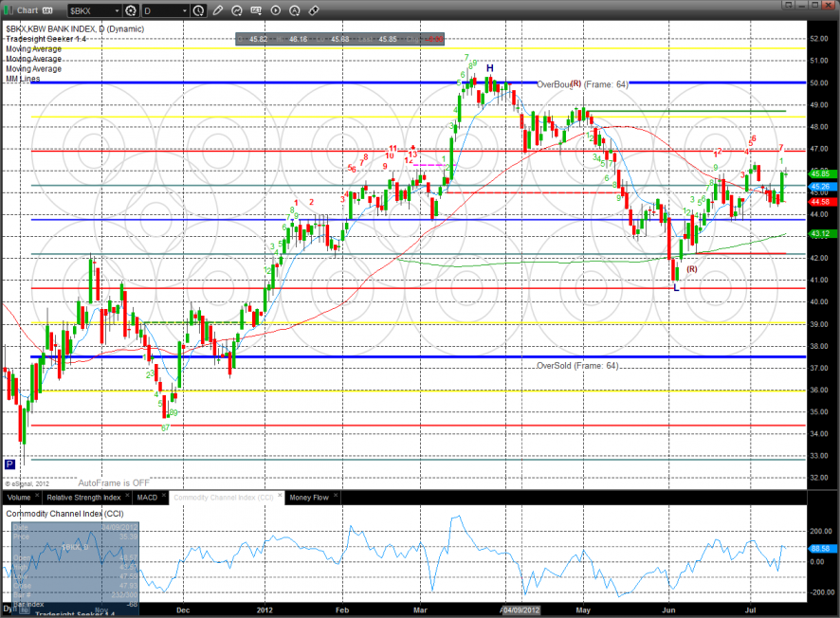Viewport: 840px width, 618px height.
Task: Click the play replay icon in toolbar
Action: click(275, 10)
